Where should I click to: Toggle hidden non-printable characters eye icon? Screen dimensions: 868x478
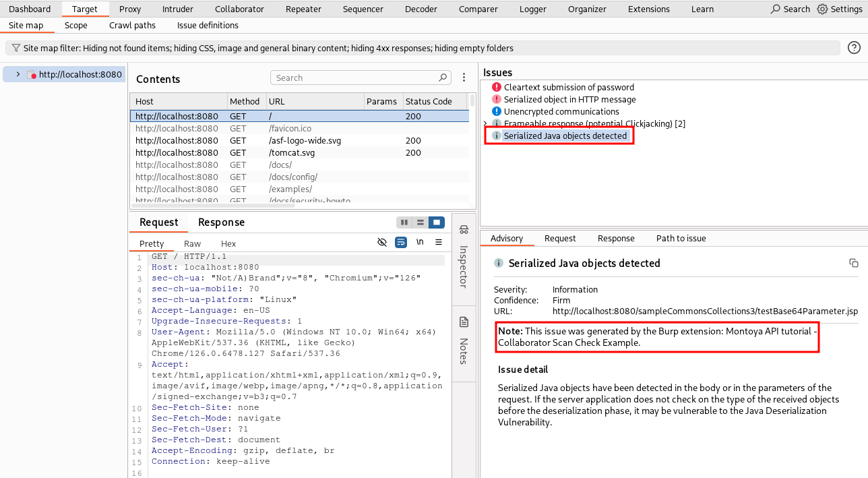[x=382, y=242]
